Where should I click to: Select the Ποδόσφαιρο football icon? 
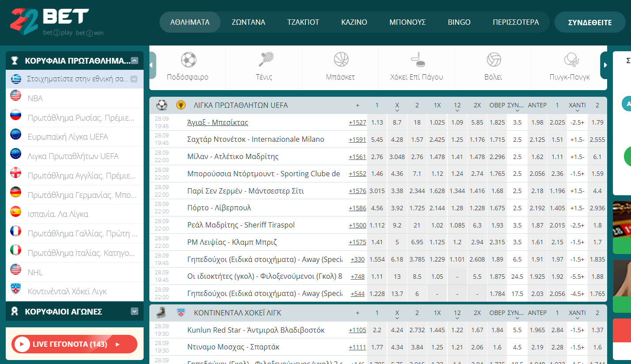click(188, 60)
